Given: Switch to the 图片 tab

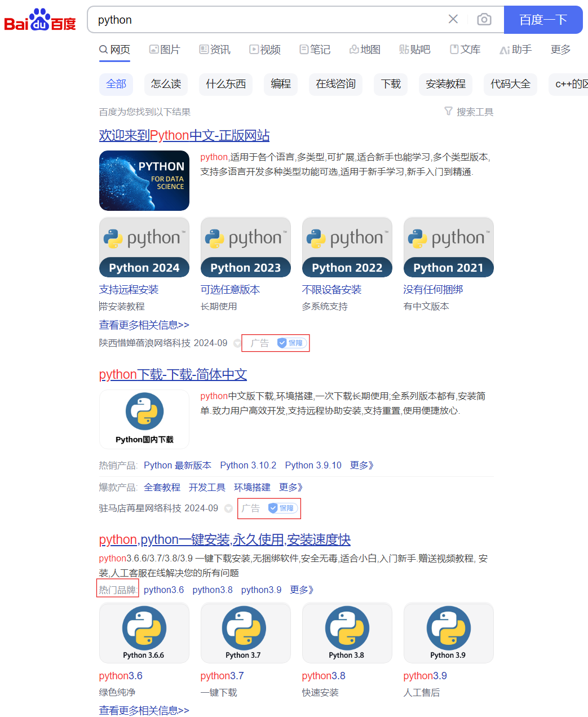Looking at the screenshot, I should (x=165, y=50).
